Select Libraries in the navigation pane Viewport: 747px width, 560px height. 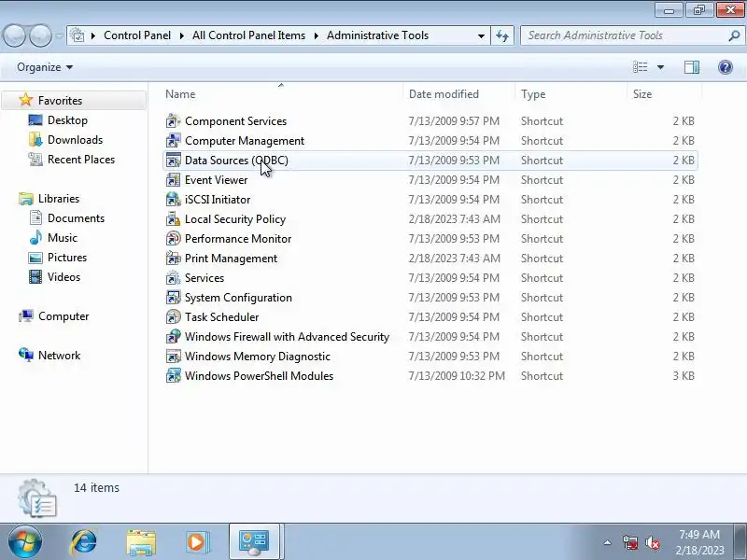[59, 198]
